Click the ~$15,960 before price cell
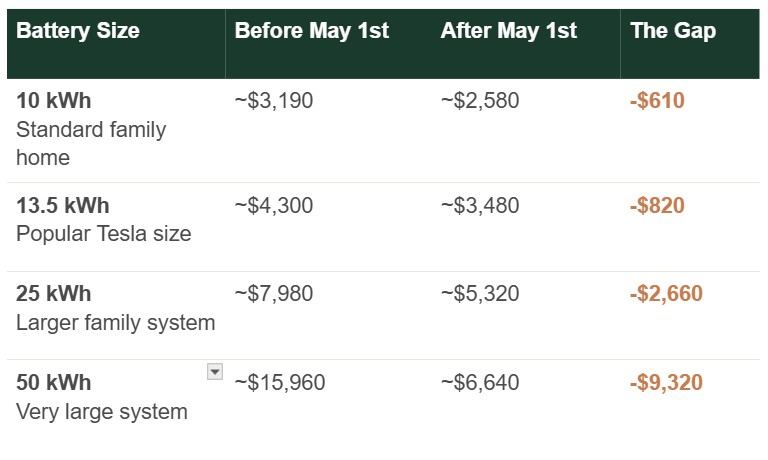The image size is (768, 460). click(280, 382)
